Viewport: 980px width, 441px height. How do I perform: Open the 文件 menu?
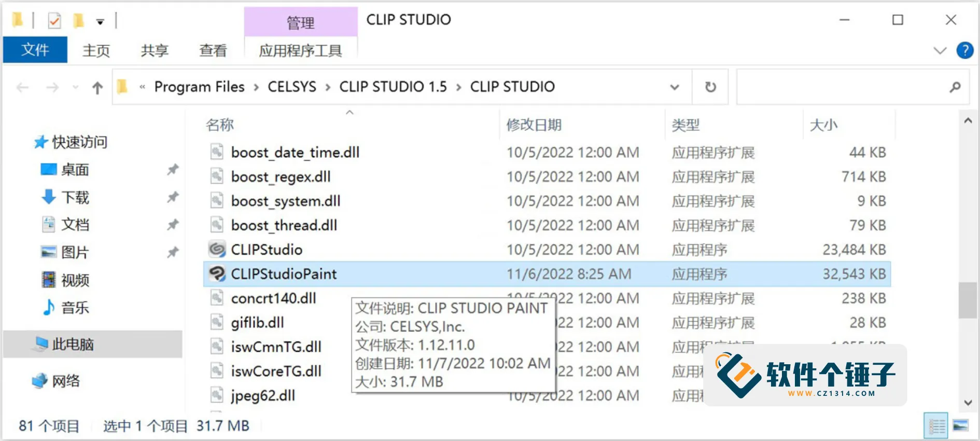[x=35, y=50]
